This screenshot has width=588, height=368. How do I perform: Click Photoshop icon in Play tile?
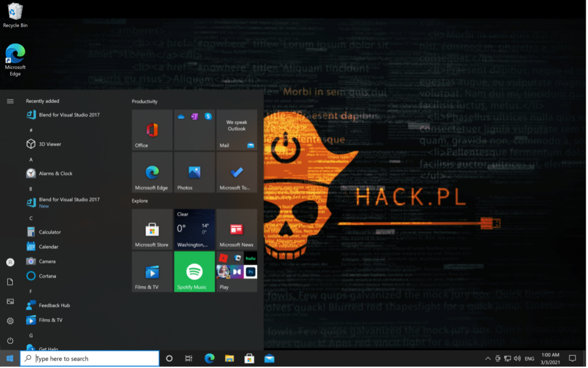click(x=250, y=272)
